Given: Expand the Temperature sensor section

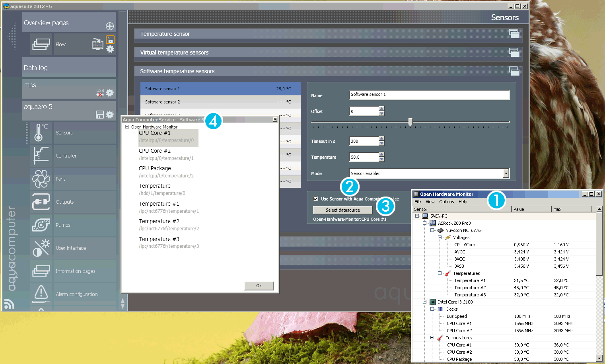Looking at the screenshot, I should (514, 34).
